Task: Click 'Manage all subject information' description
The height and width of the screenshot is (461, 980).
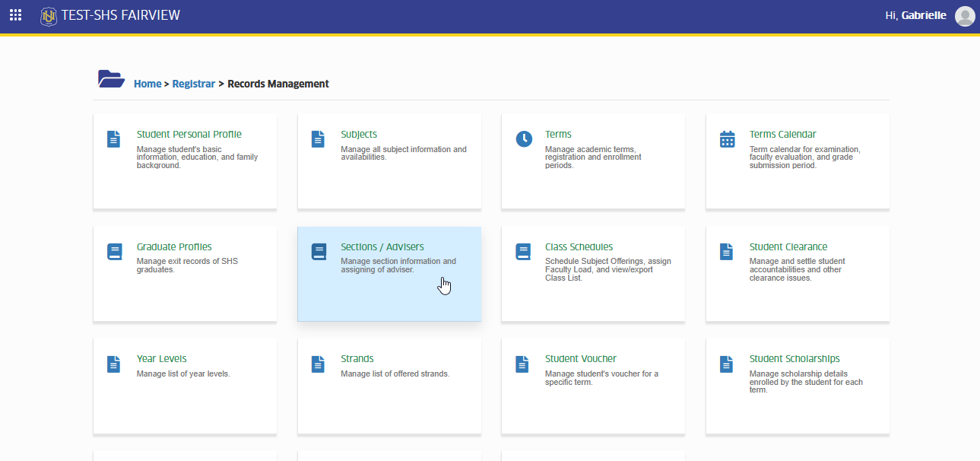Action: (x=404, y=153)
